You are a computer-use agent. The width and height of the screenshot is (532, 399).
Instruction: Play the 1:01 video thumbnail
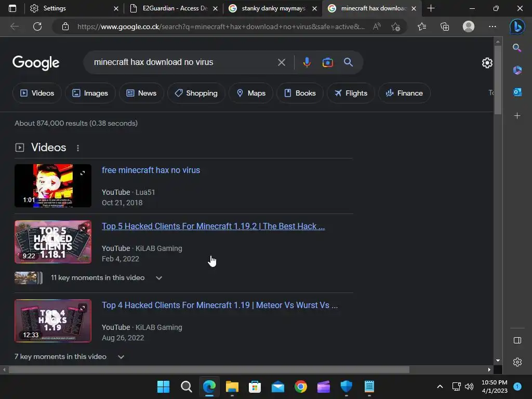tap(53, 185)
